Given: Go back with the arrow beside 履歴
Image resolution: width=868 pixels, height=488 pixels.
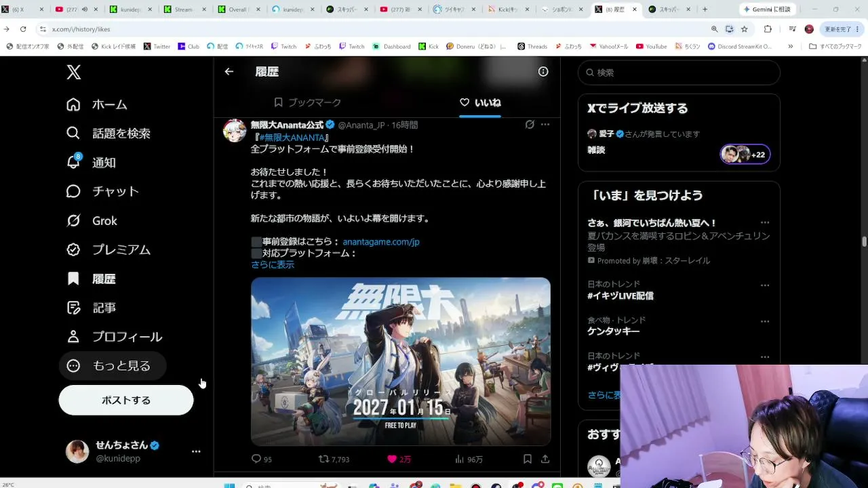Looking at the screenshot, I should click(229, 71).
